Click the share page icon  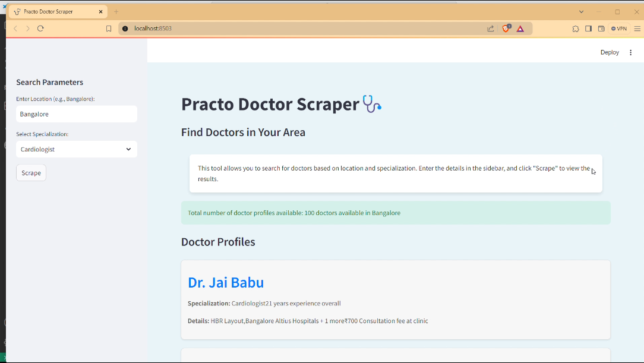[490, 29]
